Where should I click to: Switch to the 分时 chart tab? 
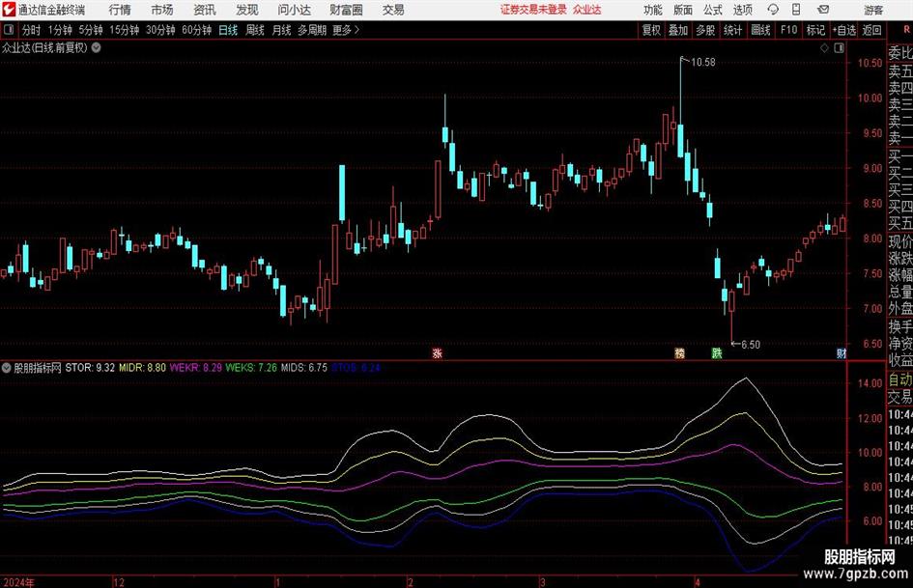pyautogui.click(x=32, y=30)
